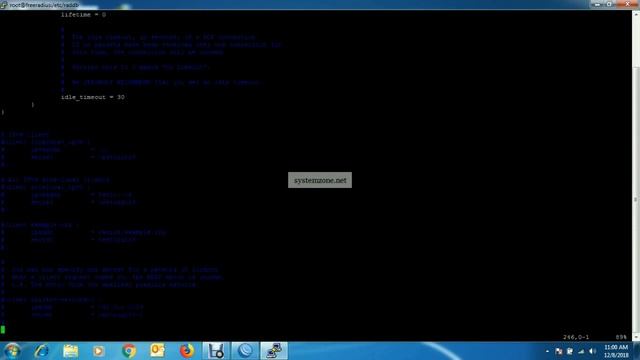Viewport: 640px width, 360px height.
Task: Click the PuTTY icon in the title bar
Action: tap(4, 5)
